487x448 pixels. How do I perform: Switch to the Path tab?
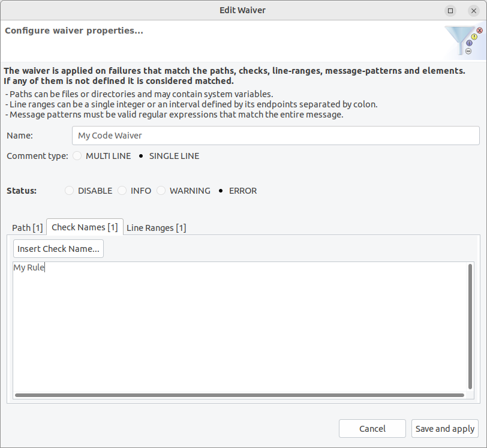pos(27,227)
